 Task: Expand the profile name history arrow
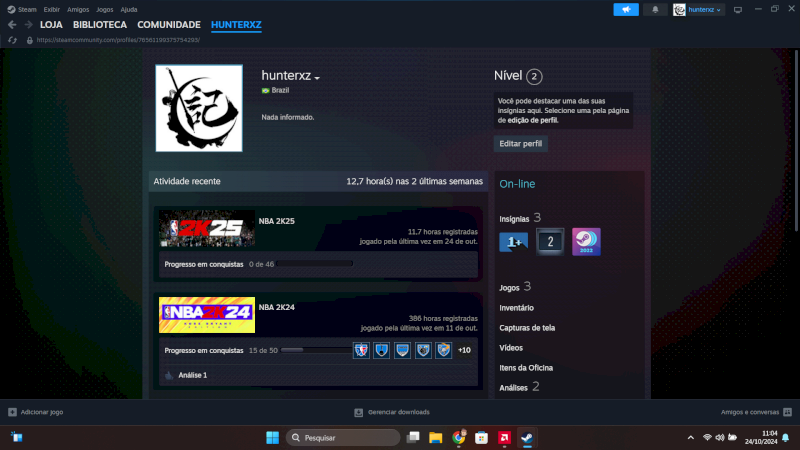coord(317,78)
